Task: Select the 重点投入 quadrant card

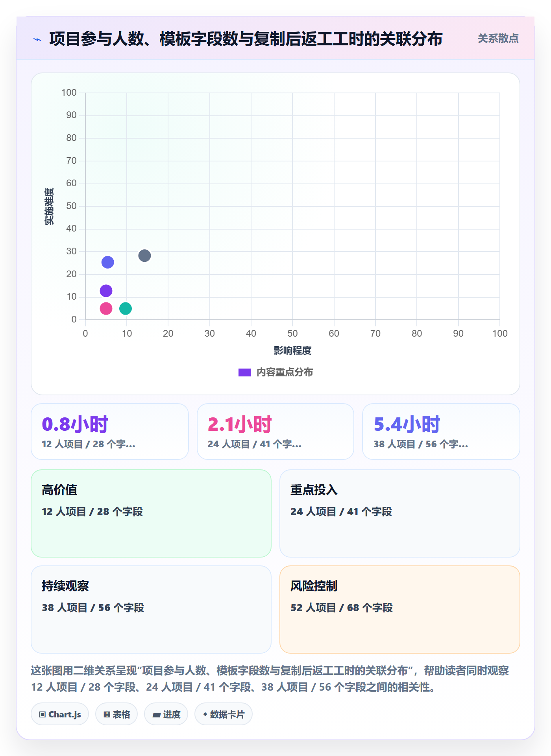Action: pyautogui.click(x=400, y=513)
